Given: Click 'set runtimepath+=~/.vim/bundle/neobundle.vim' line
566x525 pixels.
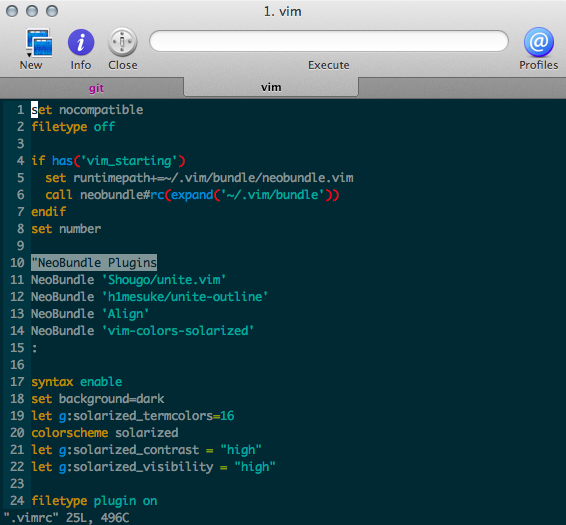Looking at the screenshot, I should (x=199, y=178).
